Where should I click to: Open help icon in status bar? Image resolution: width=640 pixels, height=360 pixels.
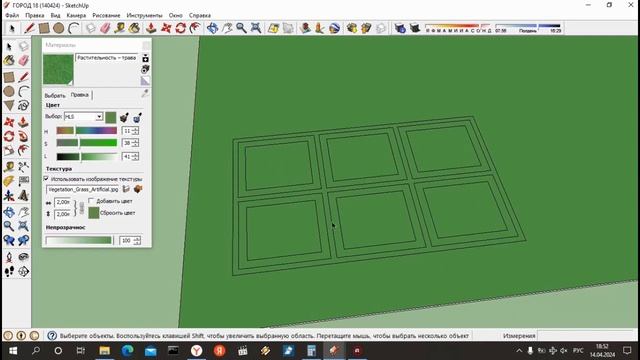[x=52, y=336]
